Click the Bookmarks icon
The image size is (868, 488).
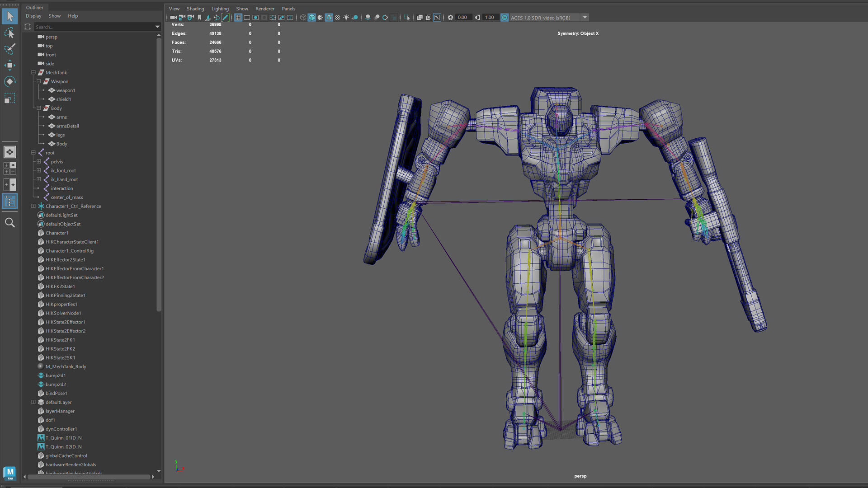pos(199,18)
